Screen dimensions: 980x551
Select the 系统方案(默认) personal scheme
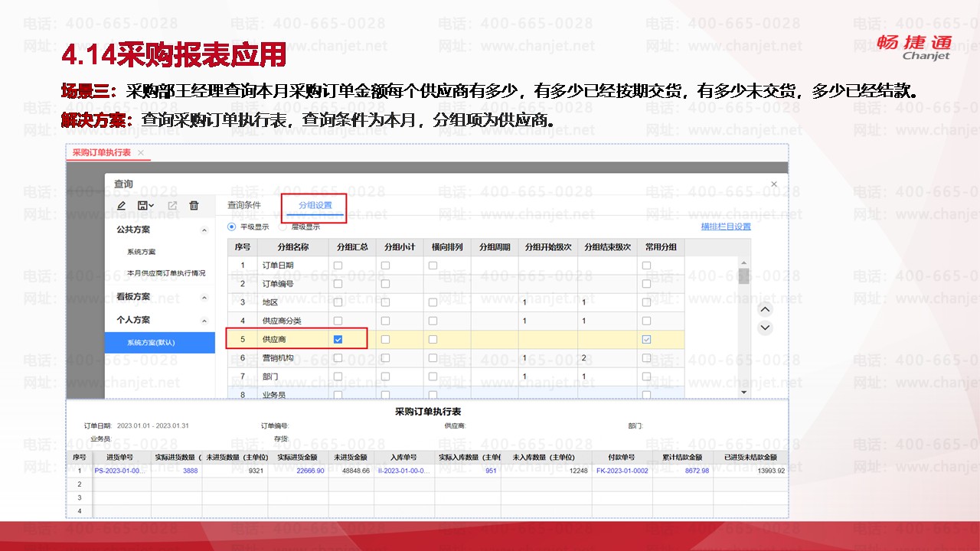159,342
